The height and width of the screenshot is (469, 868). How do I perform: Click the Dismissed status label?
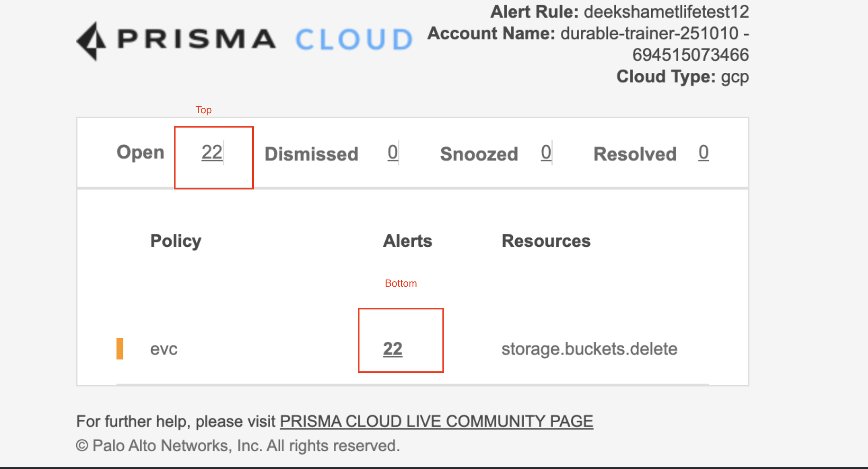click(x=312, y=154)
